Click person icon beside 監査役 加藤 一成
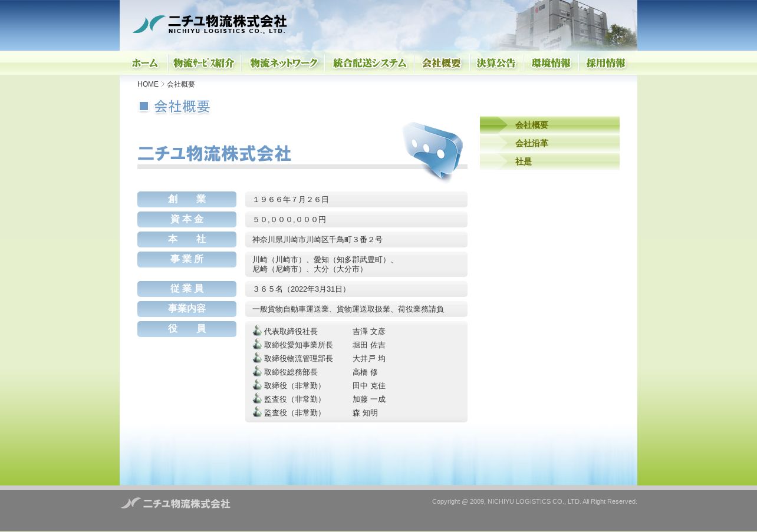 click(257, 398)
